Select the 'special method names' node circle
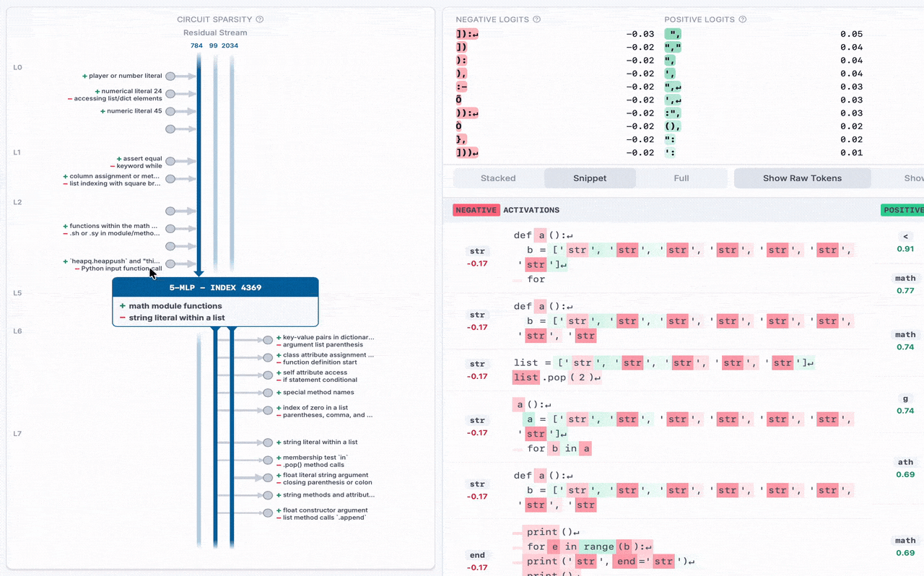This screenshot has height=576, width=924. pyautogui.click(x=268, y=393)
